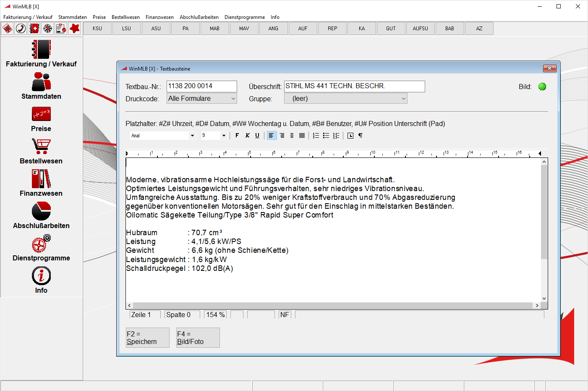This screenshot has width=588, height=391.
Task: Open the Stammdaten people icon in the sidebar
Action: [41, 81]
